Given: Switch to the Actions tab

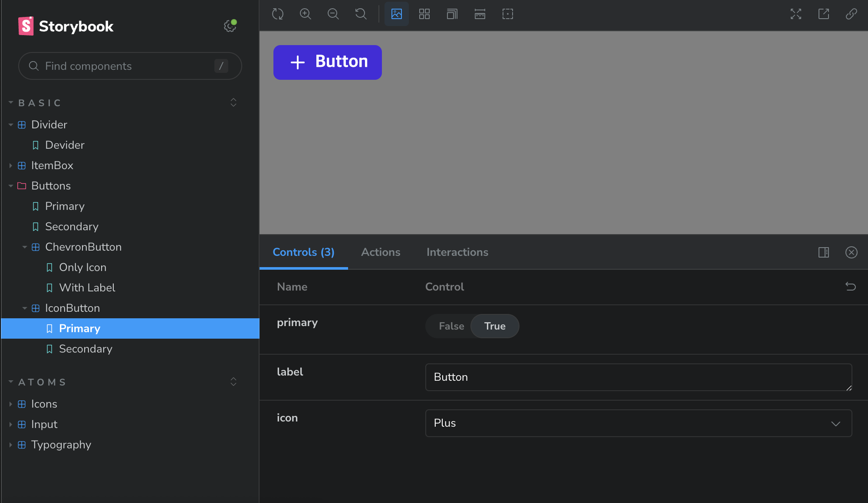Looking at the screenshot, I should tap(381, 252).
